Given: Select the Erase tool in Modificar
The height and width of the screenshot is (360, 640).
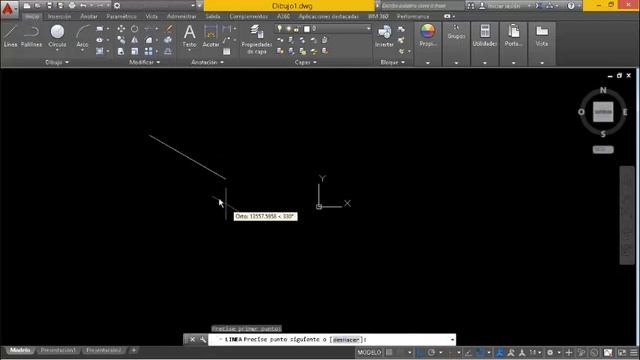Looking at the screenshot, I should 168,29.
